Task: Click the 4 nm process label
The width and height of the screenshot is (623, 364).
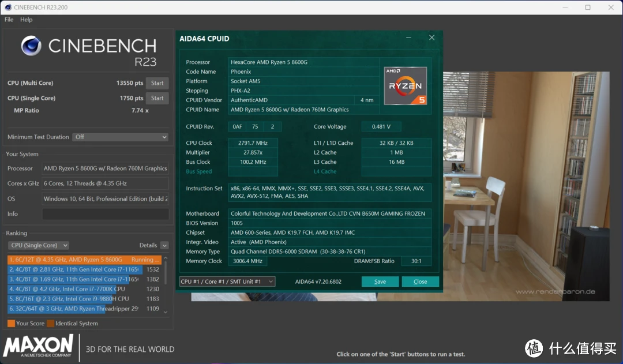Action: (x=367, y=100)
